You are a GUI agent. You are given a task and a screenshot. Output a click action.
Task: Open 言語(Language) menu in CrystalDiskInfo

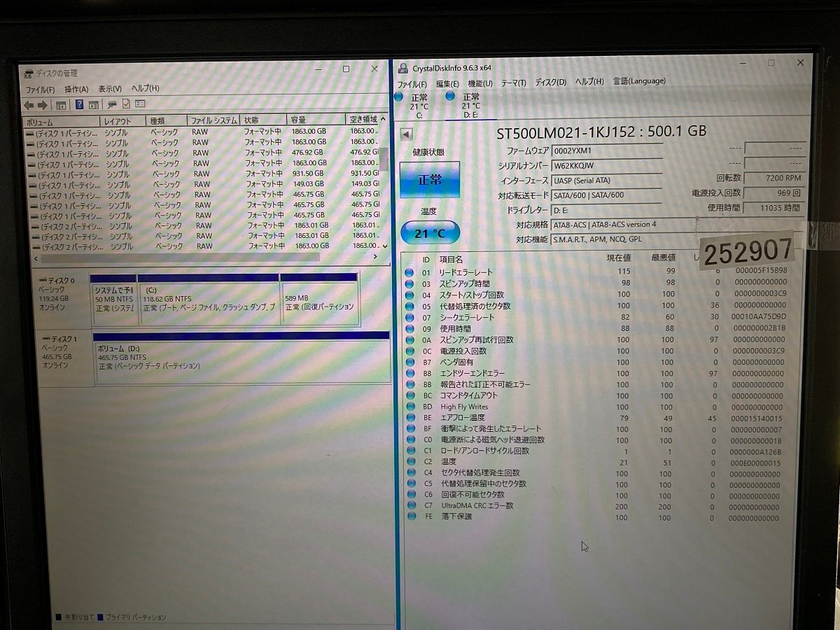[639, 80]
